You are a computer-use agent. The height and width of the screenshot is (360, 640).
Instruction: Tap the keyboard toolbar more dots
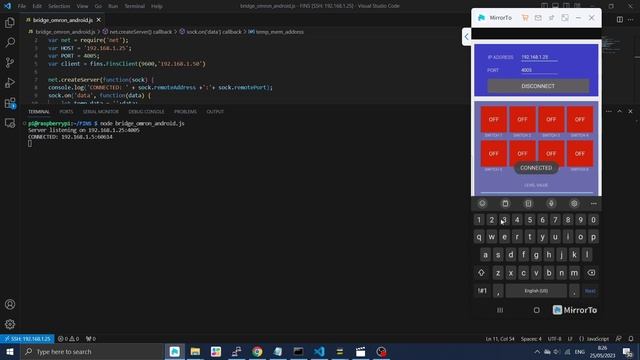click(593, 203)
